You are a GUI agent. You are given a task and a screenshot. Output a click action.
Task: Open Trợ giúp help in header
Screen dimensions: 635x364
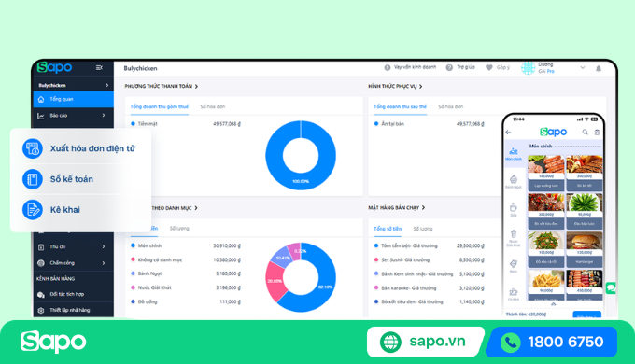click(x=460, y=67)
